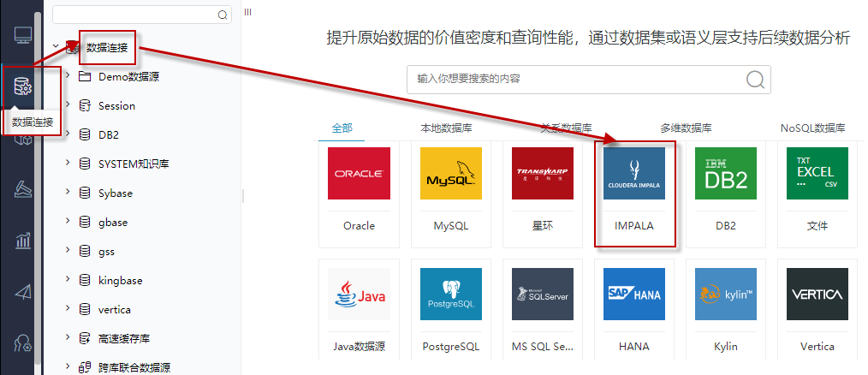
Task: Click the 跨库联合数据源 icon
Action: click(x=85, y=366)
